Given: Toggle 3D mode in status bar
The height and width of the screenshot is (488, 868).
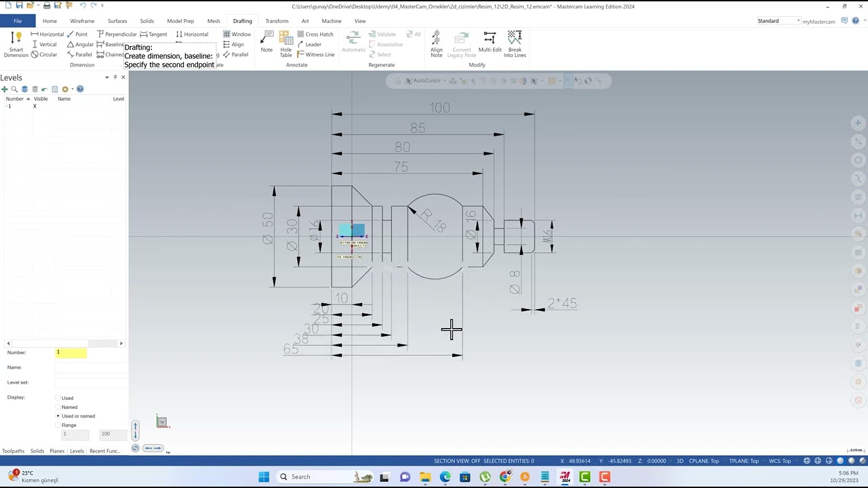Looking at the screenshot, I should click(x=680, y=461).
